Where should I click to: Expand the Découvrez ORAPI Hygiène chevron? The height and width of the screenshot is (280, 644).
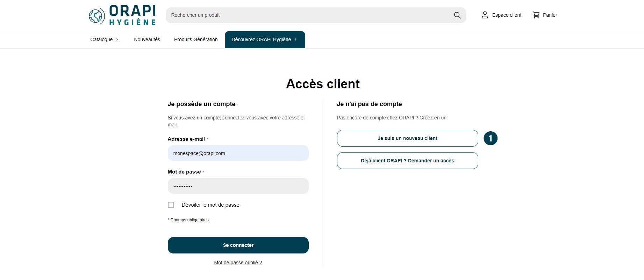295,39
